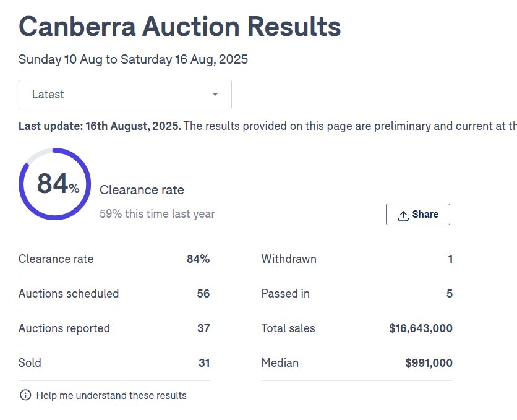
Task: Click the 'Clearance rate' label beside the ring
Action: (142, 190)
